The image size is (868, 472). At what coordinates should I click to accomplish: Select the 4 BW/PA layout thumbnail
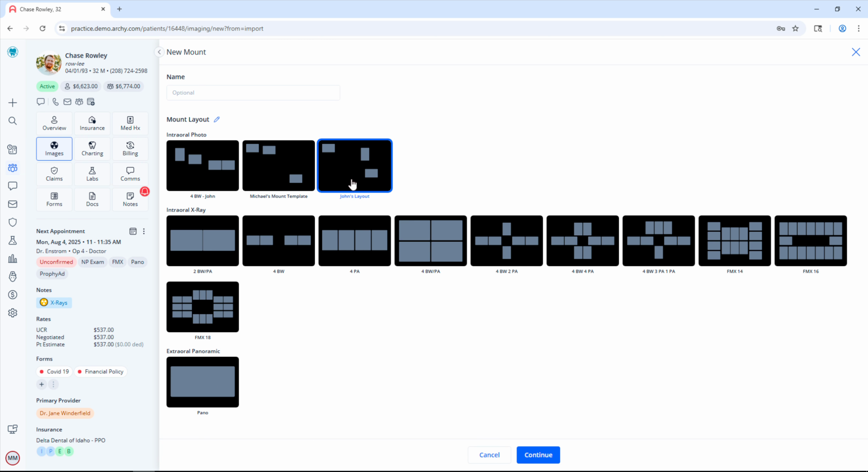(430, 241)
